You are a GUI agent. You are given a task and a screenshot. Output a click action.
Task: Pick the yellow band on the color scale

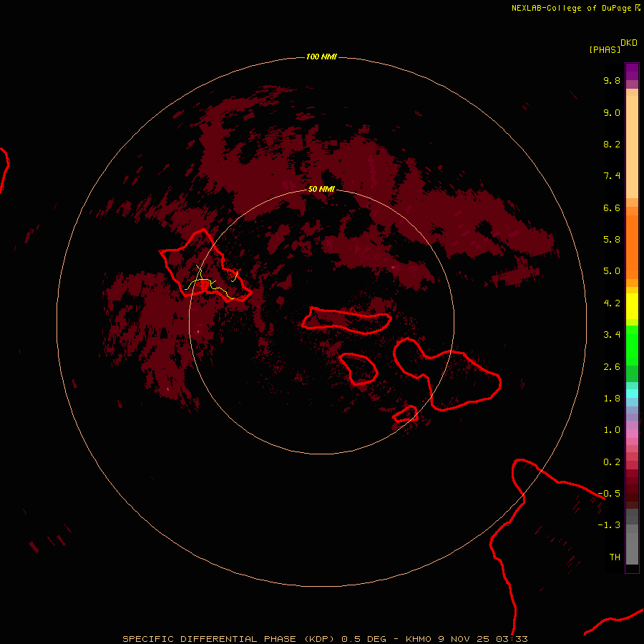632,306
